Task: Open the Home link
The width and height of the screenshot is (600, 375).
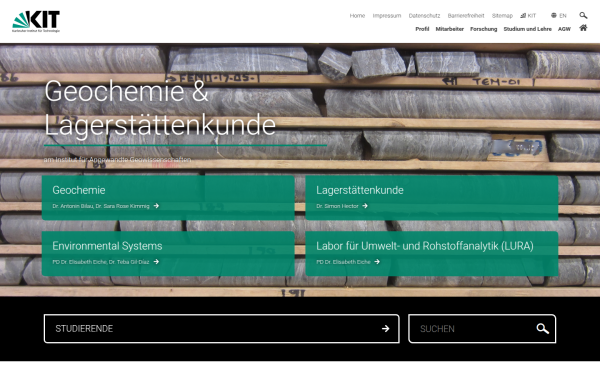Action: (x=357, y=16)
